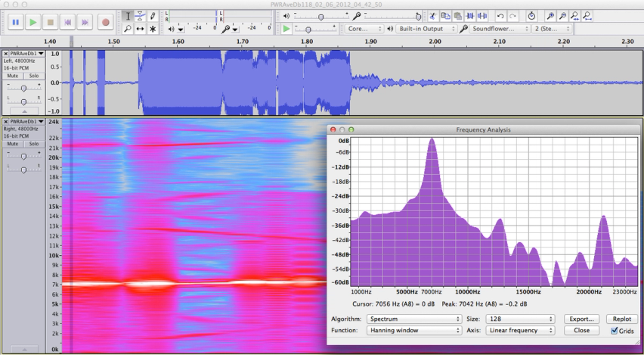This screenshot has height=355, width=644.
Task: Click the left track waveform at peak region
Action: click(x=181, y=83)
